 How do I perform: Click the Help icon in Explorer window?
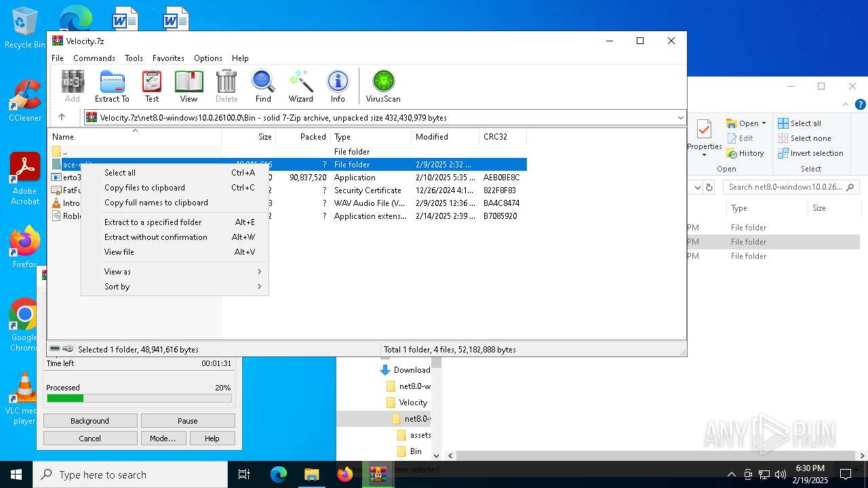[861, 104]
